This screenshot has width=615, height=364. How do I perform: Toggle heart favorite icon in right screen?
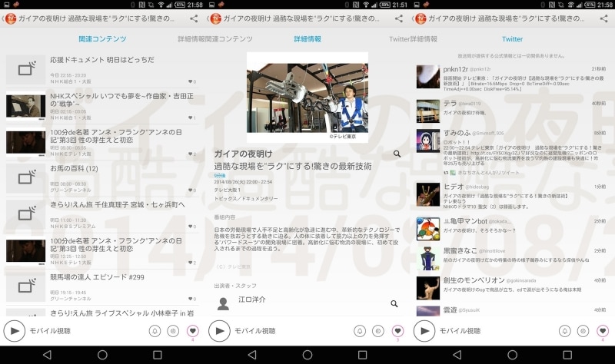(x=603, y=331)
